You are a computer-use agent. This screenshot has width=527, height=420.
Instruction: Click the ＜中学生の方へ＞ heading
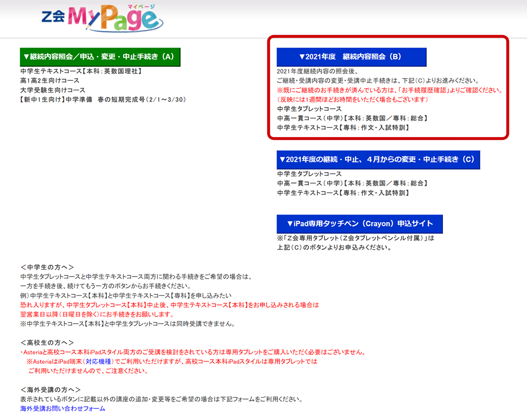coord(47,267)
